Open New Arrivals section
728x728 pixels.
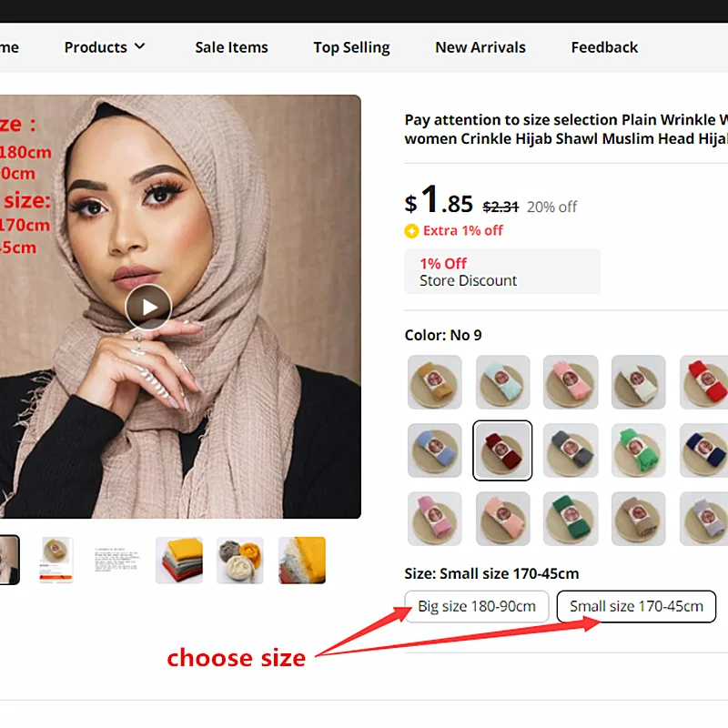[x=480, y=47]
